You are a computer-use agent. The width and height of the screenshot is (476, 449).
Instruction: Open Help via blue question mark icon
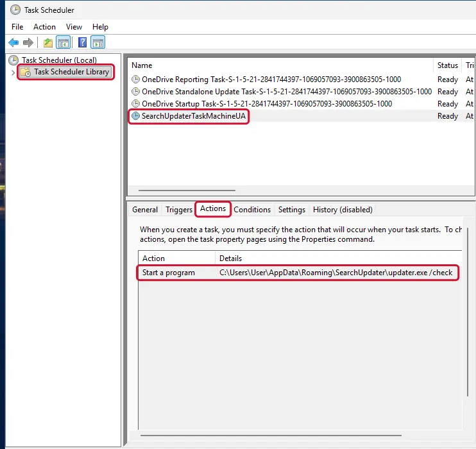[82, 42]
